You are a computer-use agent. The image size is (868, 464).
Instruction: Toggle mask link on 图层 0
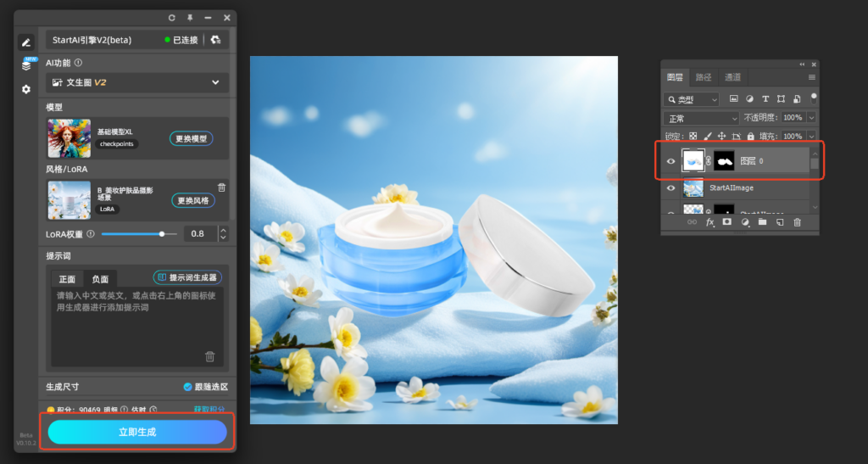709,161
